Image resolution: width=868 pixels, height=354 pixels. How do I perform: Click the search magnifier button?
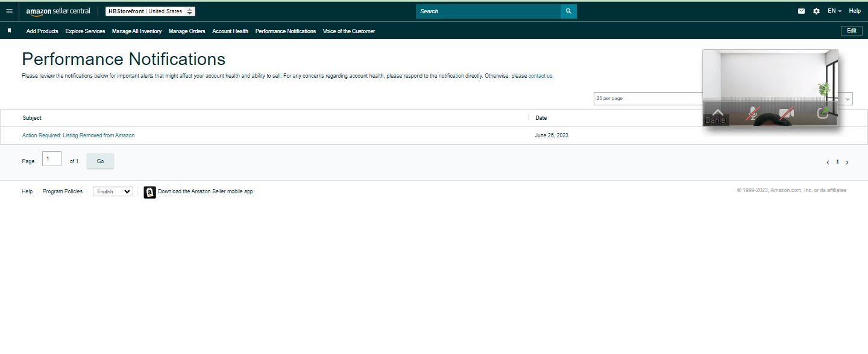click(568, 11)
